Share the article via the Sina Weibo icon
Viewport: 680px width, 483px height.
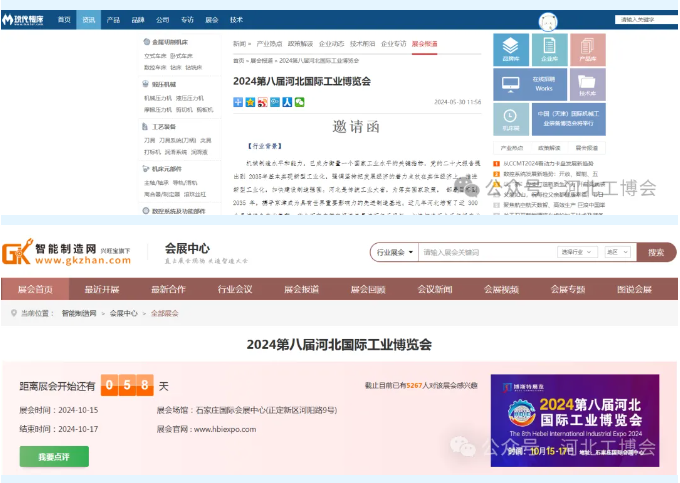pyautogui.click(x=262, y=102)
